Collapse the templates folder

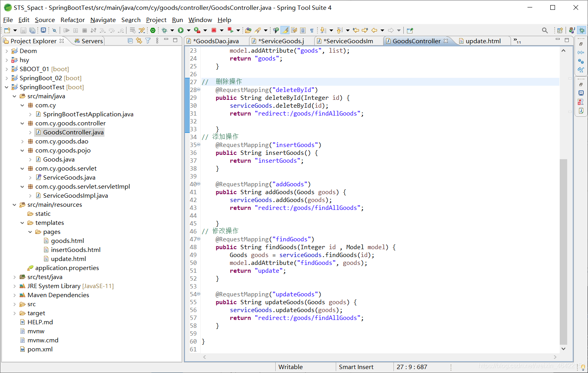[x=22, y=223]
